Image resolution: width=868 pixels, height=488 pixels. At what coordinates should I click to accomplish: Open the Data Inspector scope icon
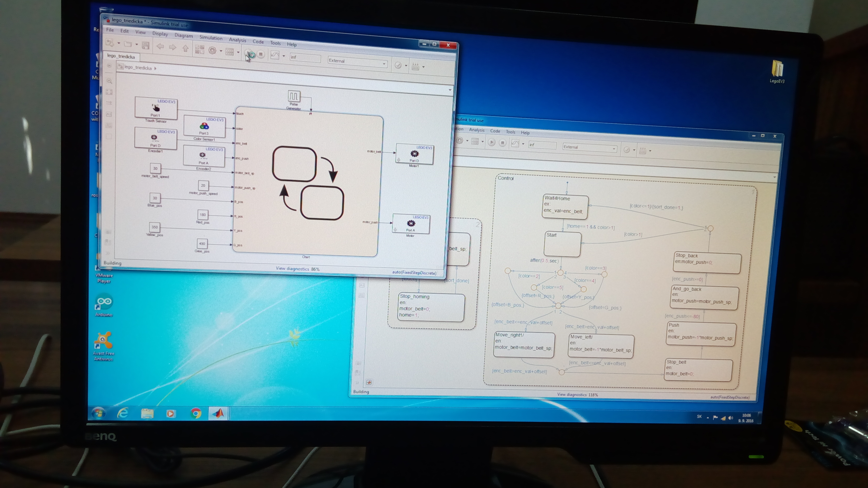click(x=275, y=55)
